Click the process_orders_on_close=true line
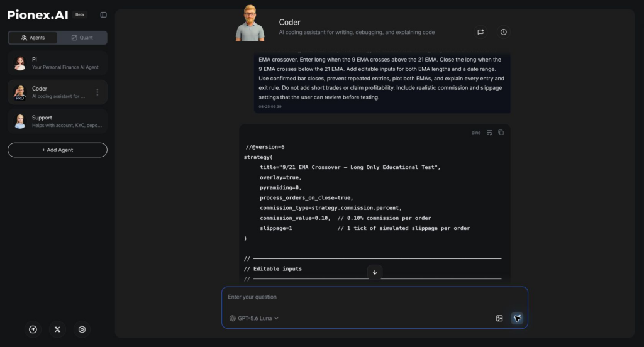Image resolution: width=644 pixels, height=347 pixels. [x=306, y=198]
